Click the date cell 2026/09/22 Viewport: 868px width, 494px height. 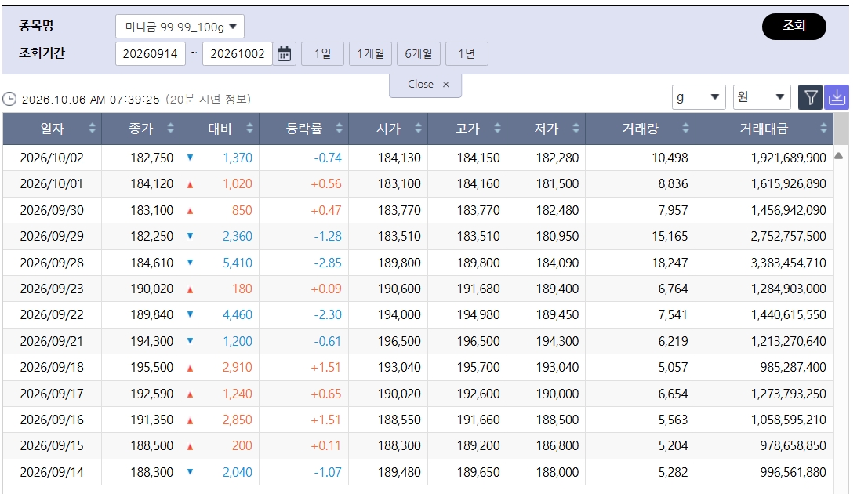(x=52, y=315)
